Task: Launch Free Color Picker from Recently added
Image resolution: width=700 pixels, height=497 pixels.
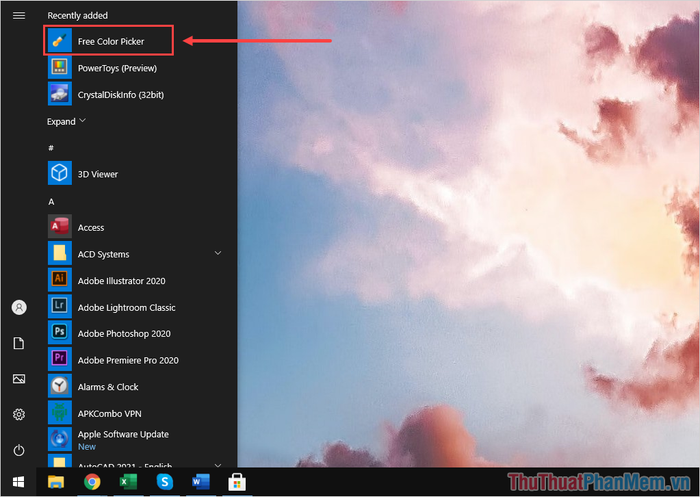Action: click(x=108, y=41)
